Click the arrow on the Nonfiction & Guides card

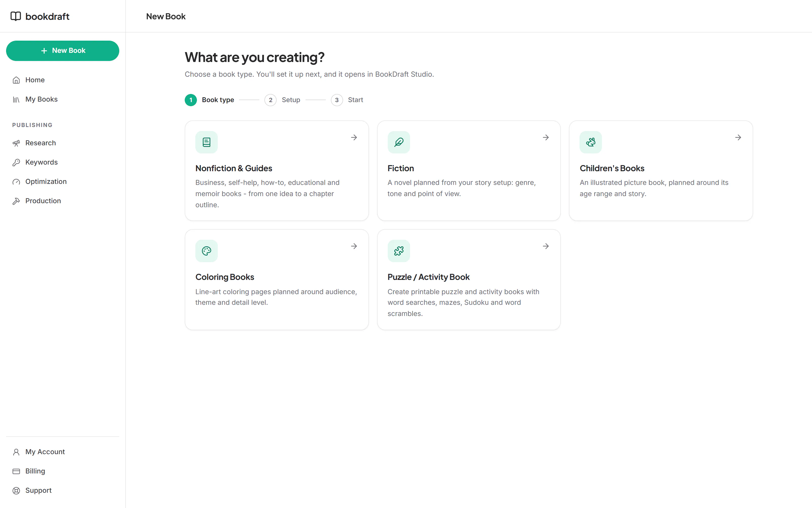tap(354, 137)
